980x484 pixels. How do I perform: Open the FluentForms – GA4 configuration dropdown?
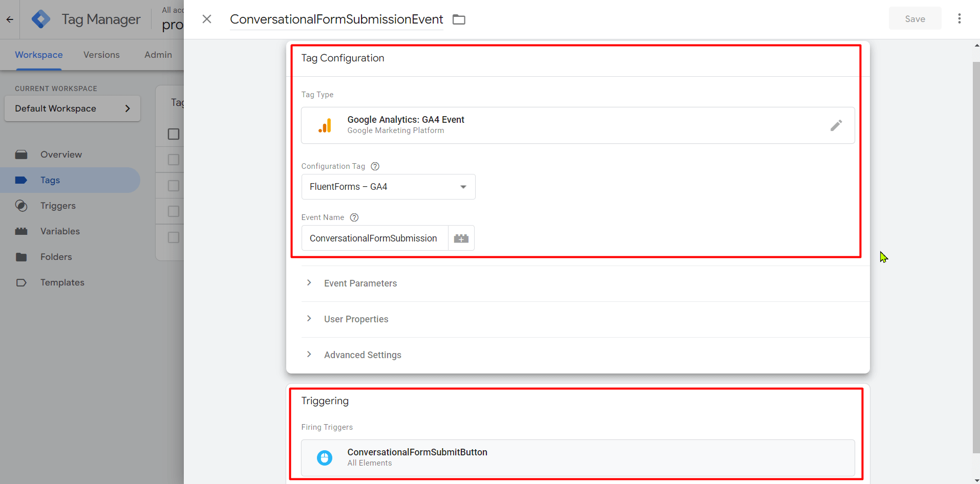[388, 187]
